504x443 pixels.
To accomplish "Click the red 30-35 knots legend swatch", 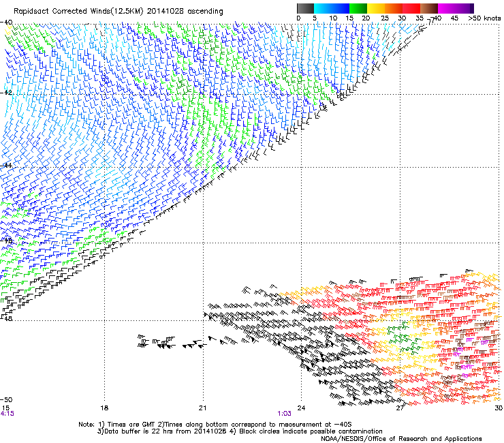I will 411,8.
